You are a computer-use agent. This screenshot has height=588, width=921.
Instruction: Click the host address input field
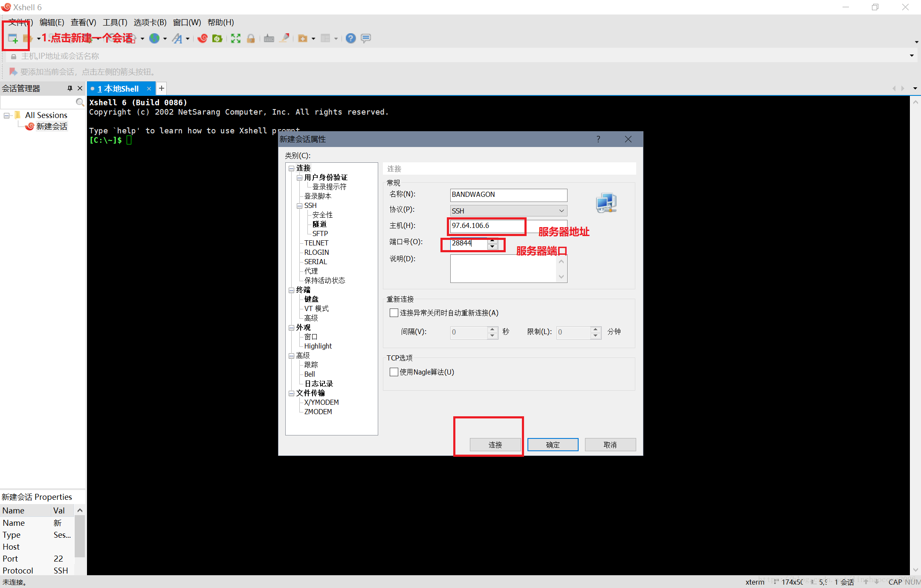click(486, 226)
